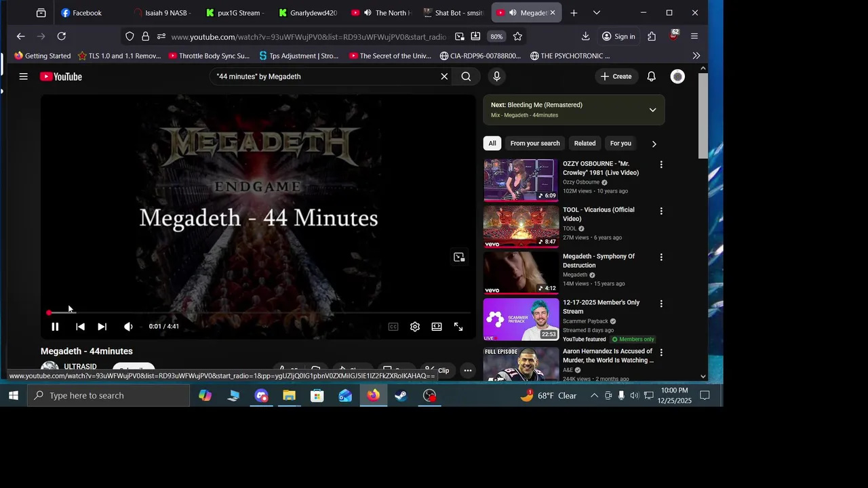Submit search with the magnifier button

tap(466, 77)
